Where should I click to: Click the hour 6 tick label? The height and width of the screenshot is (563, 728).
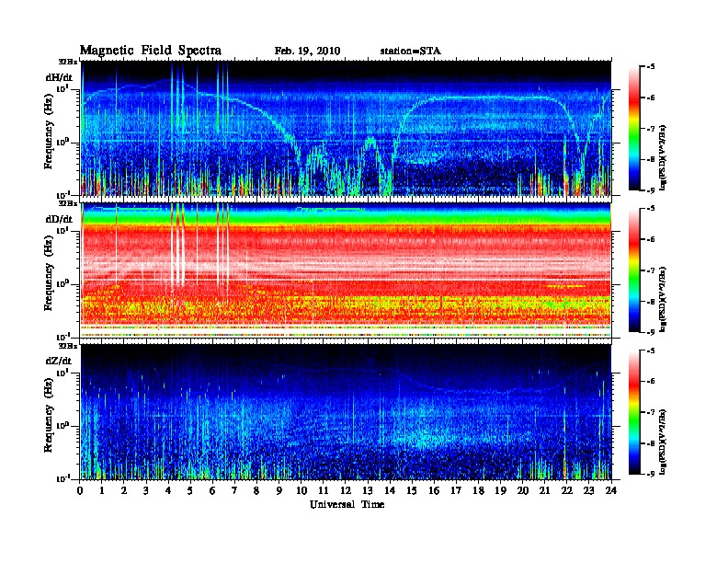coord(212,490)
